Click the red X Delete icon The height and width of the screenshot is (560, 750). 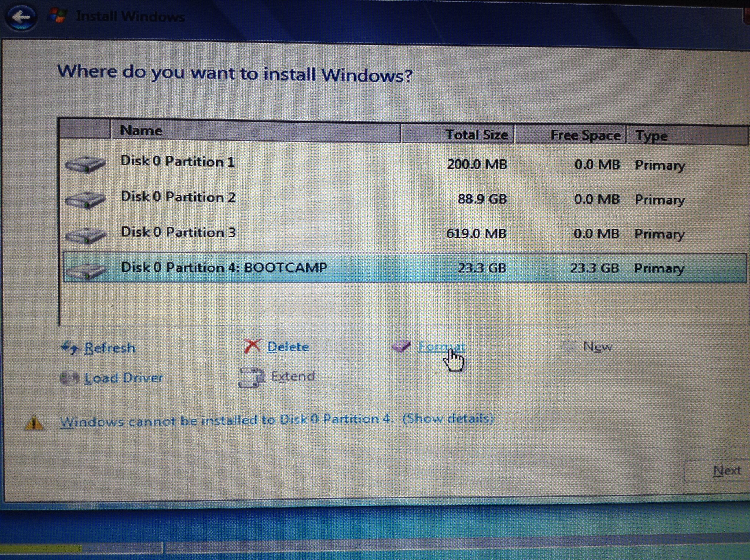(x=252, y=347)
